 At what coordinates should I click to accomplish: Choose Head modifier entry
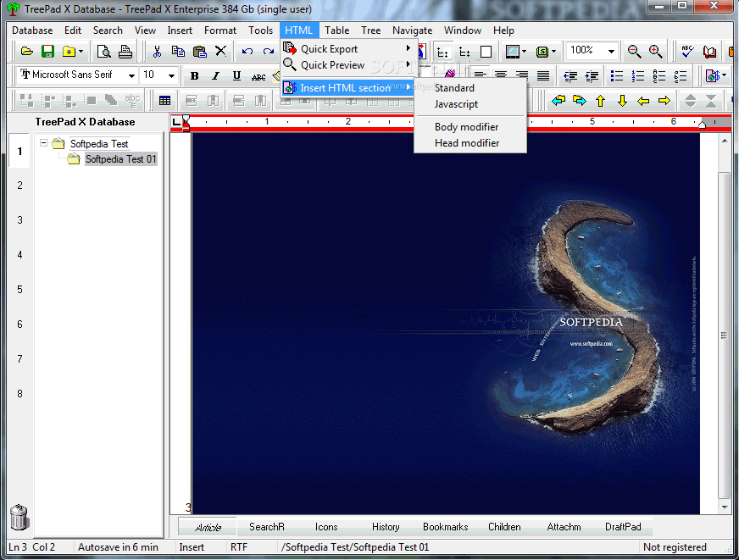470,142
